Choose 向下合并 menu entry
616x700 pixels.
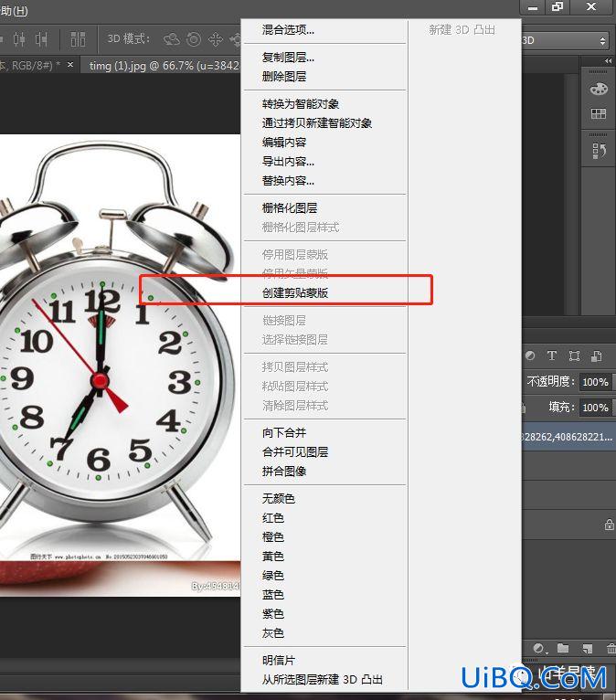point(324,432)
